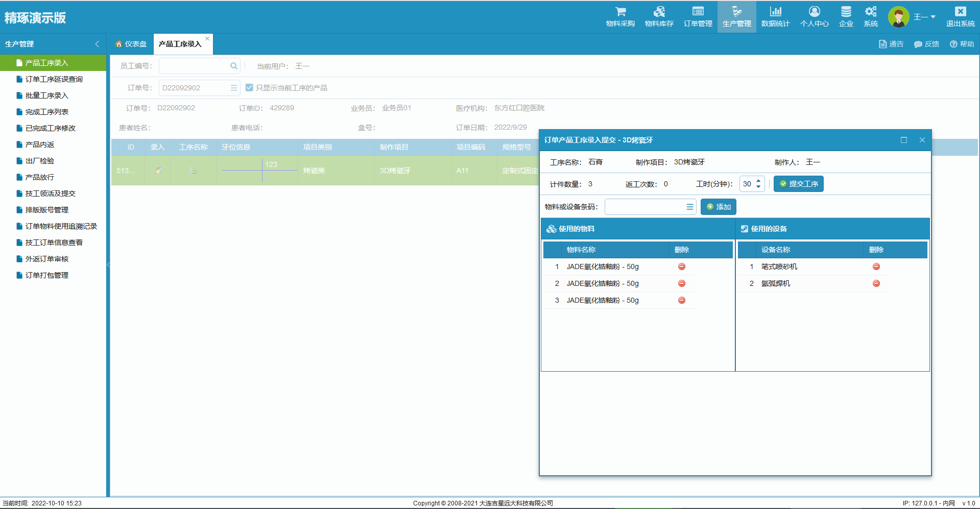The width and height of the screenshot is (980, 509).
Task: Delete equipment 氩弧焊机
Action: click(x=876, y=283)
